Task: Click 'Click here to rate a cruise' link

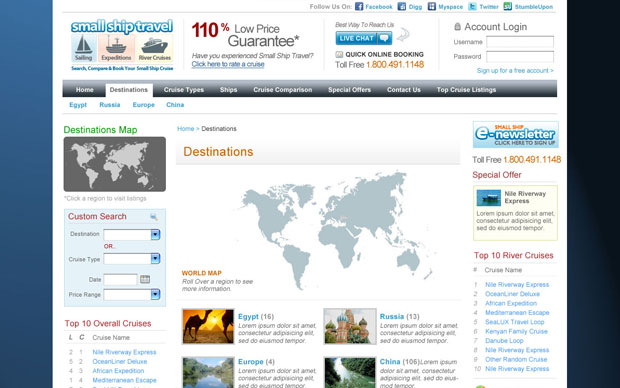Action: point(228,64)
